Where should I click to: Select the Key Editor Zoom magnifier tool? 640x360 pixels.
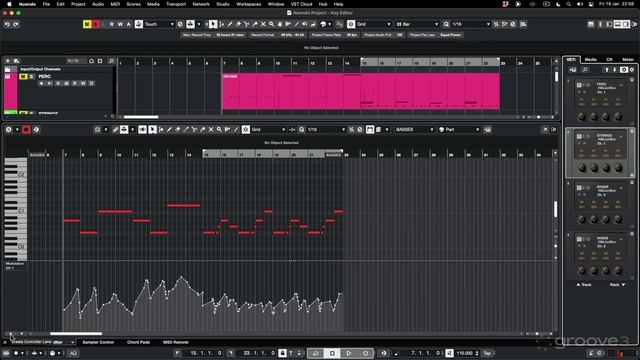[219, 130]
